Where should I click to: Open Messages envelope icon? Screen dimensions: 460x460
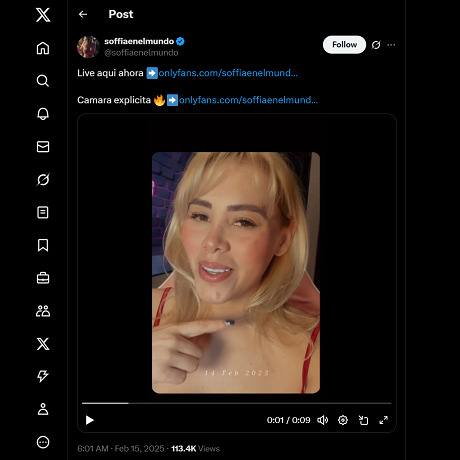click(43, 147)
